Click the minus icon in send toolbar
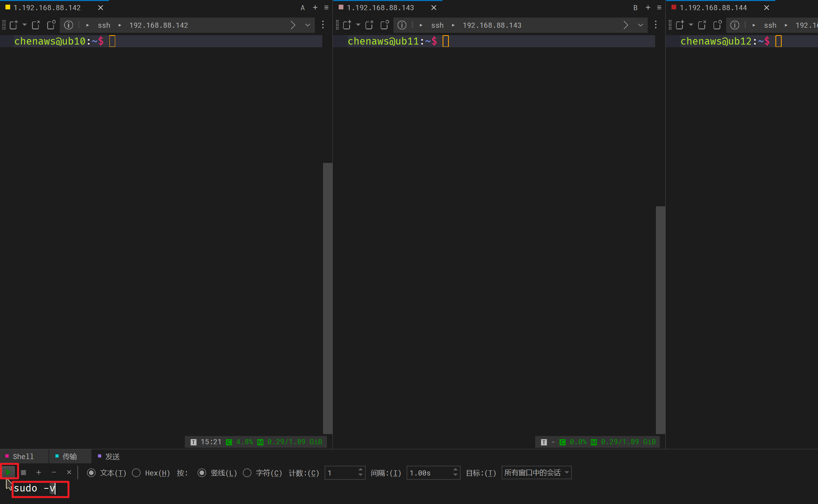818x504 pixels. click(54, 473)
